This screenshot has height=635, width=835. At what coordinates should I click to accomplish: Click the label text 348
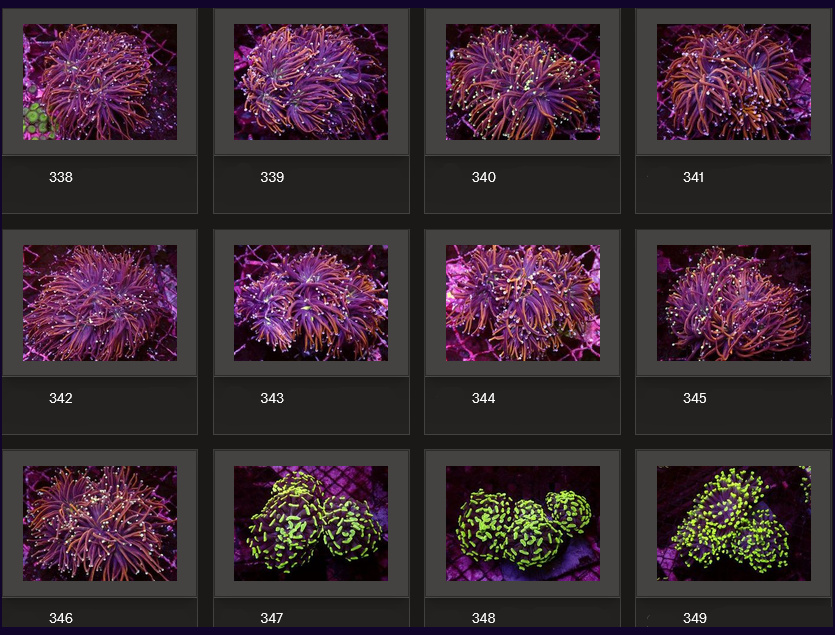(484, 618)
